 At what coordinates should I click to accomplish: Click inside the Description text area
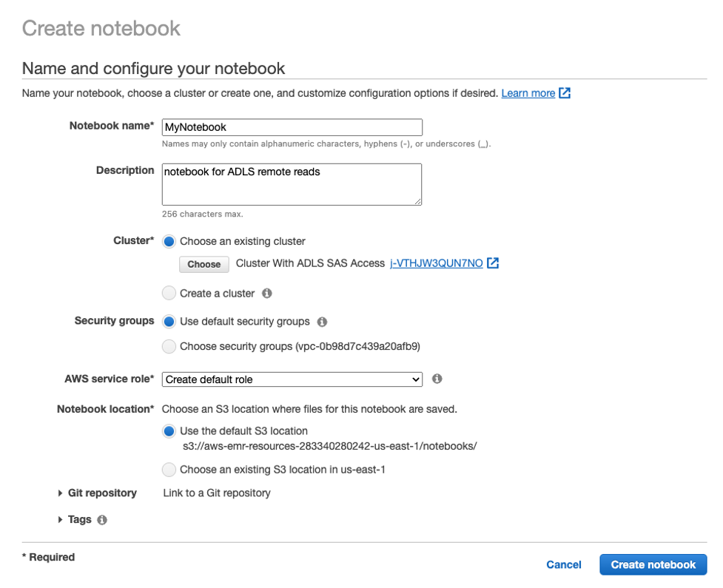click(x=292, y=183)
